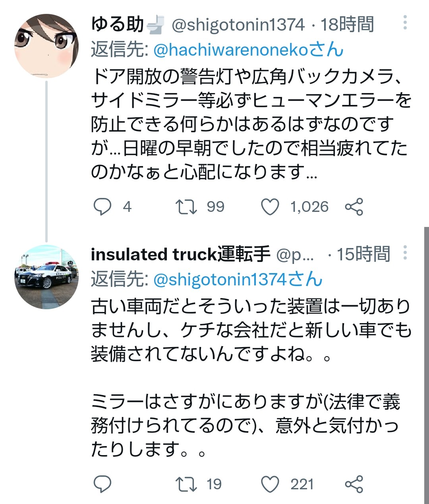The width and height of the screenshot is (429, 504).
Task: Share the insulated truck運転手 tweet
Action: point(354,484)
